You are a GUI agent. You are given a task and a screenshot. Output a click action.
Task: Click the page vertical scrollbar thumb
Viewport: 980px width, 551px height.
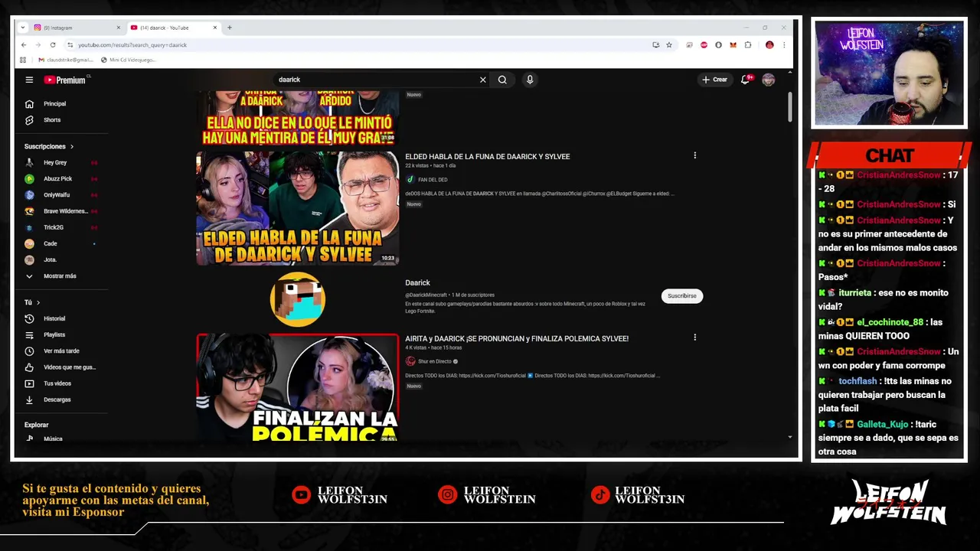click(790, 107)
